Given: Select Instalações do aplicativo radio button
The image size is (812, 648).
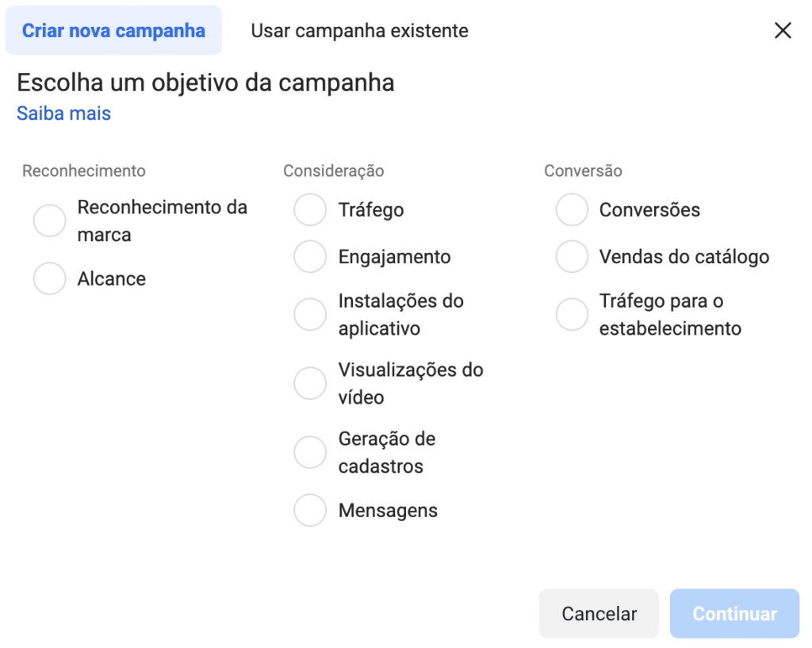Looking at the screenshot, I should 310,314.
